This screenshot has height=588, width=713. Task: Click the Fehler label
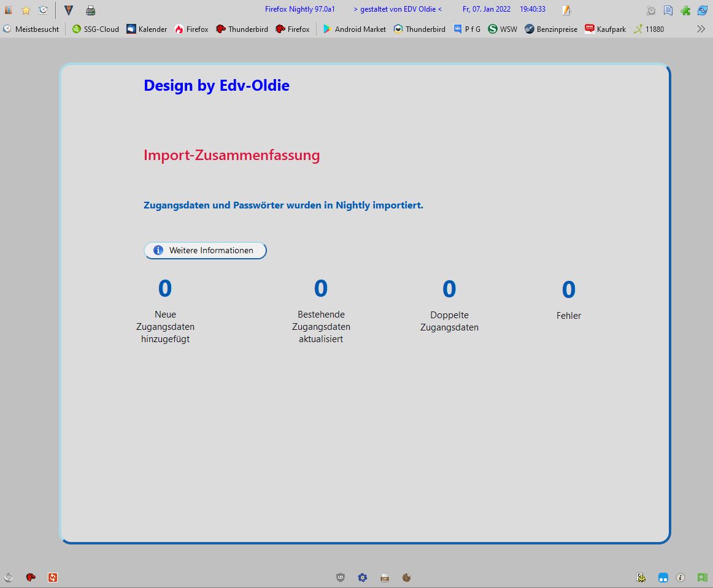(568, 316)
